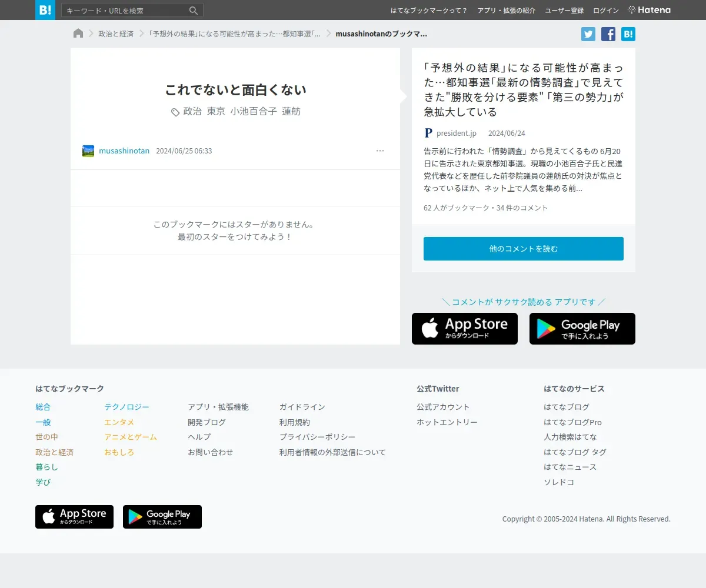Select the 東京 tag
This screenshot has height=588, width=706.
216,111
